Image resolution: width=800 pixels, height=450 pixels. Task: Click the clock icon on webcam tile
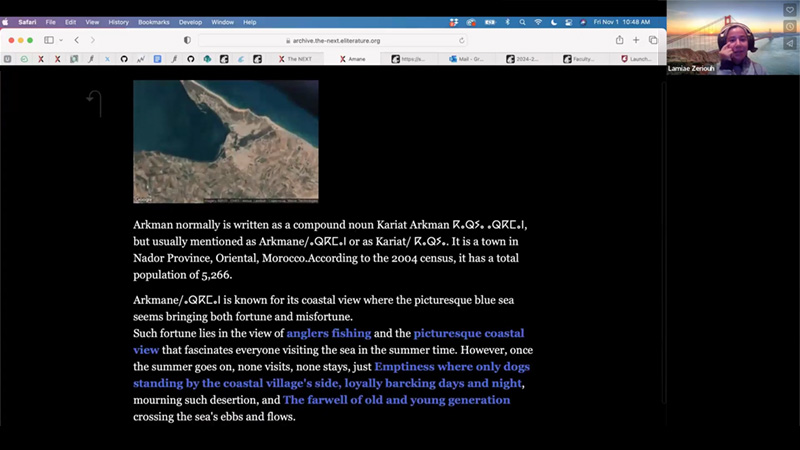(790, 27)
